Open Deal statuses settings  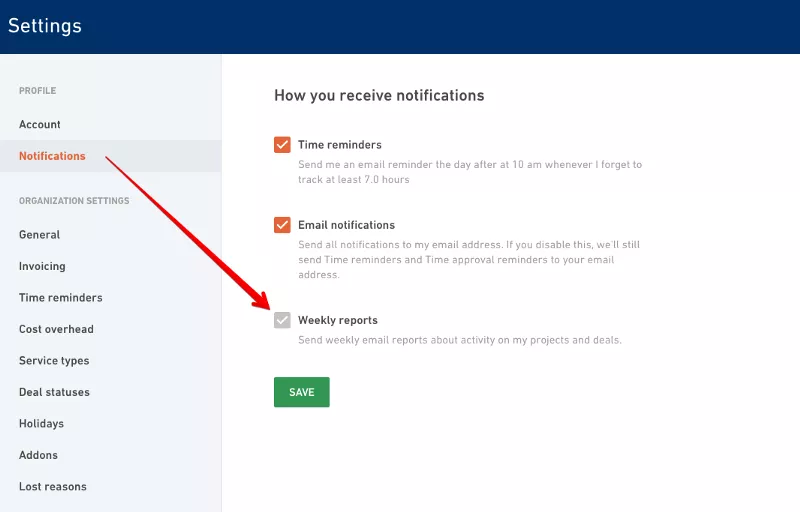pyautogui.click(x=54, y=392)
